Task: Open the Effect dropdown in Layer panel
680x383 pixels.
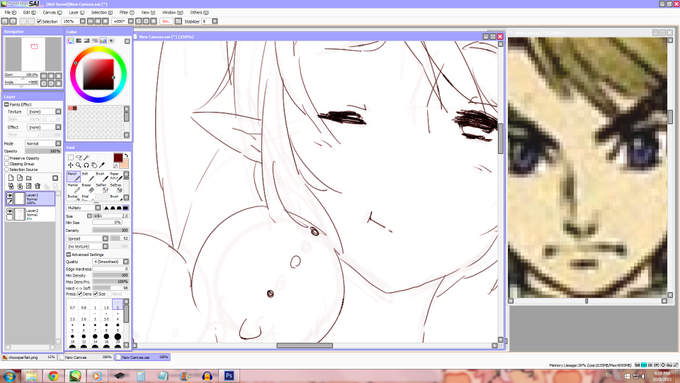Action: coord(44,127)
